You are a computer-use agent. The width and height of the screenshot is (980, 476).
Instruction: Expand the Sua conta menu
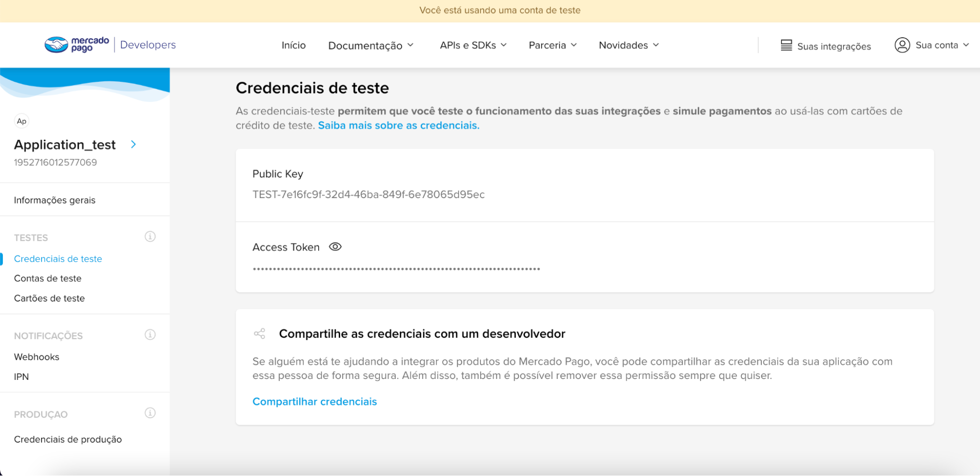tap(942, 45)
